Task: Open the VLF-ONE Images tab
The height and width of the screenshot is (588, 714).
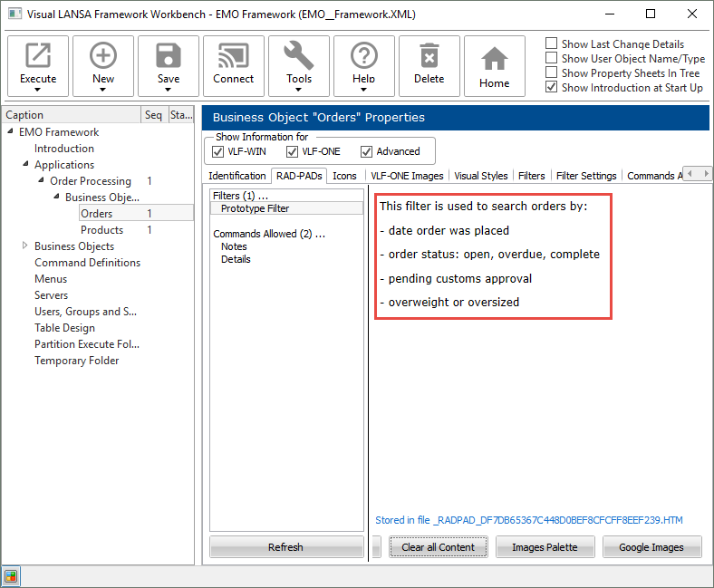Action: (407, 176)
